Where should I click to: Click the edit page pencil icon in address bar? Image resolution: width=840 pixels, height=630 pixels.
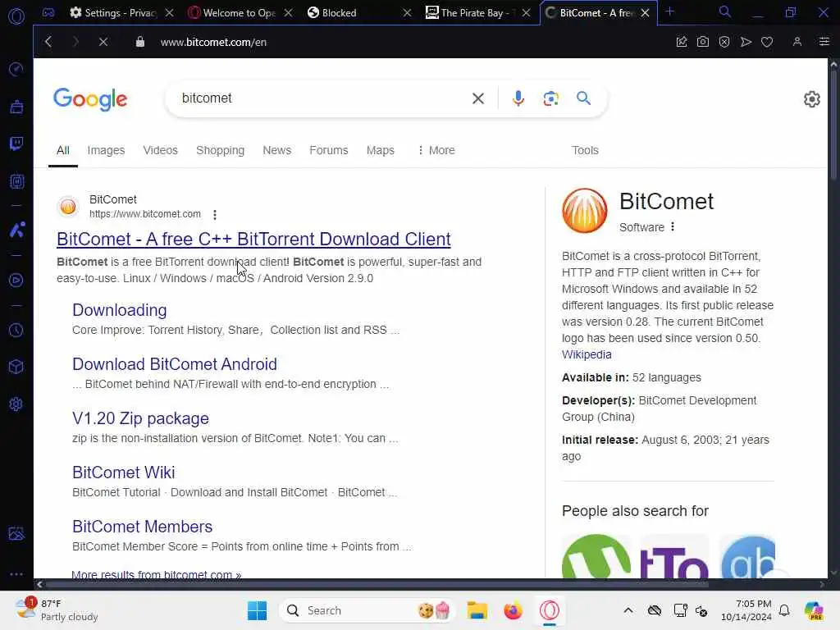pos(682,42)
